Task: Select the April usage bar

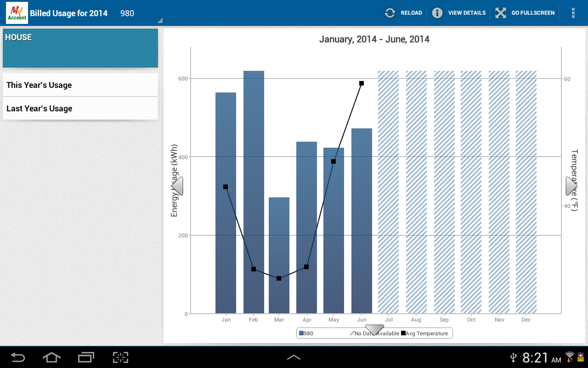Action: (306, 228)
